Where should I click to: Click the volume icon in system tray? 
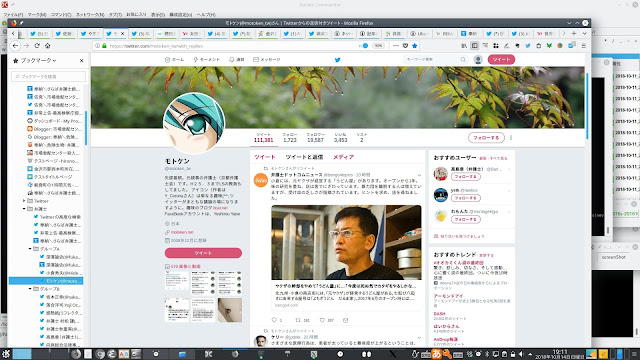click(521, 354)
